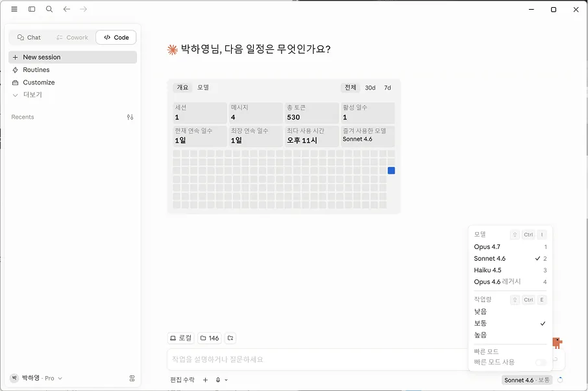Select the 개요 stats tab

click(182, 88)
